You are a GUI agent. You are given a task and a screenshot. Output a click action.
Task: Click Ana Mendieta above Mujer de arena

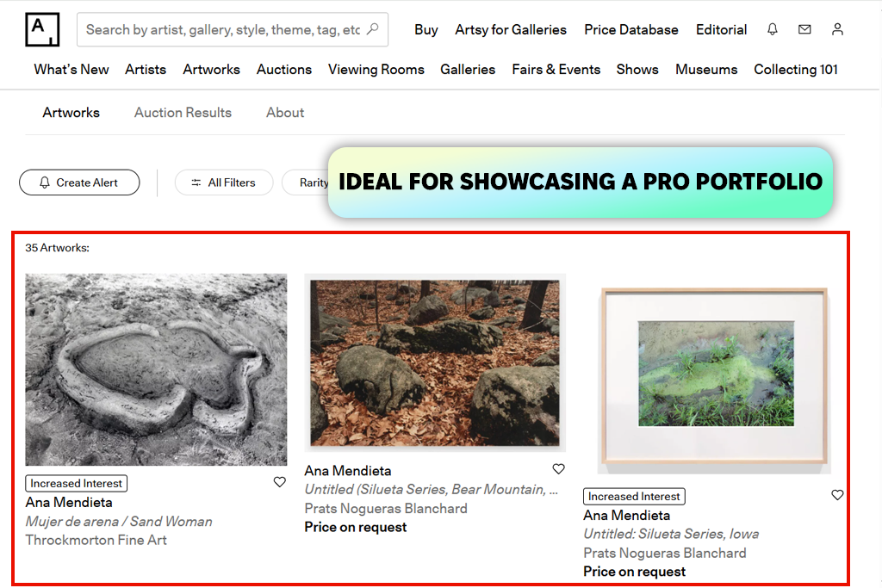tap(69, 503)
